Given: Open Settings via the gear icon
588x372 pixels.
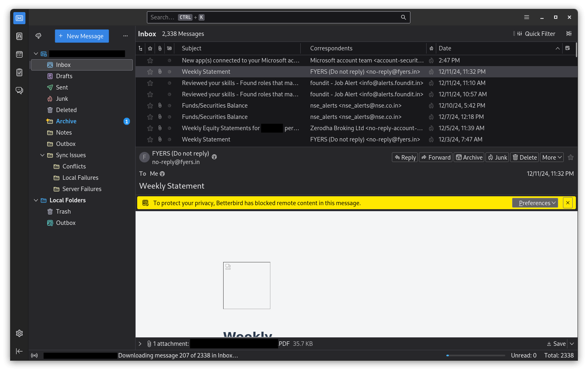Looking at the screenshot, I should (x=19, y=333).
